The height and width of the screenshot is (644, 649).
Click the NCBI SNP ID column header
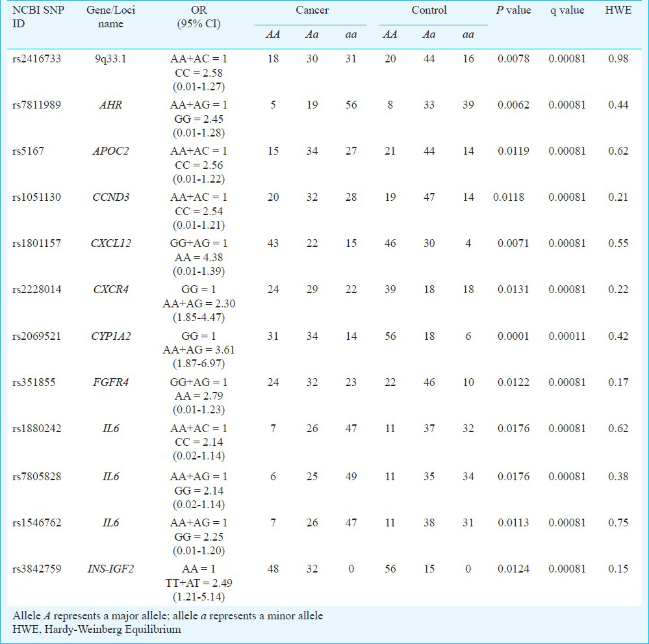click(38, 16)
